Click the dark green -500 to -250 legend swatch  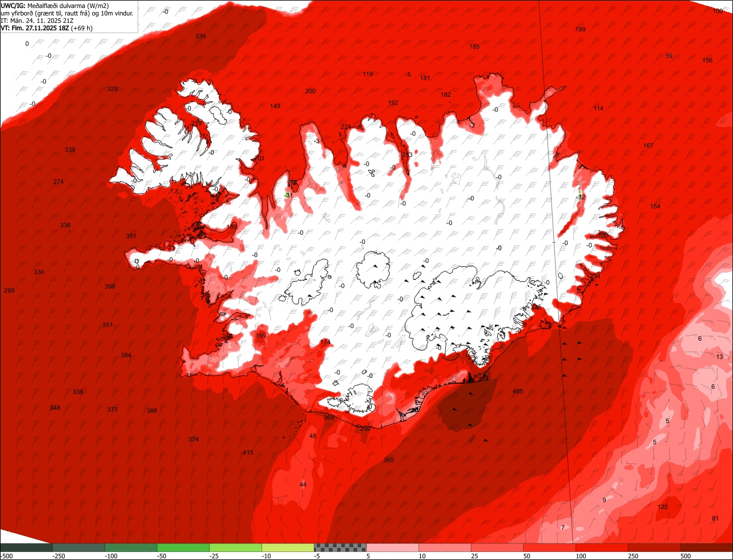tap(26, 547)
